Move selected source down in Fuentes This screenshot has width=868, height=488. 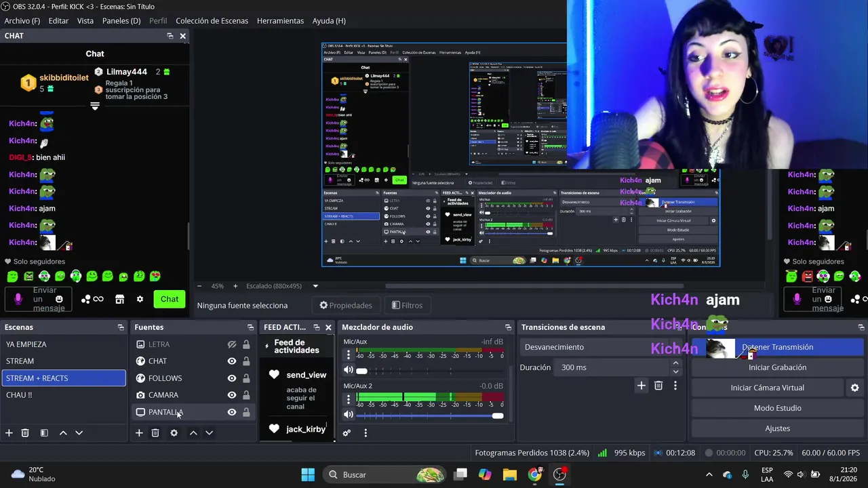(x=209, y=432)
